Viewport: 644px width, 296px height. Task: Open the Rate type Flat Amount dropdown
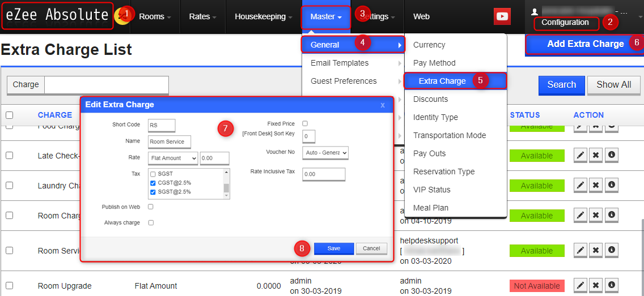point(173,158)
